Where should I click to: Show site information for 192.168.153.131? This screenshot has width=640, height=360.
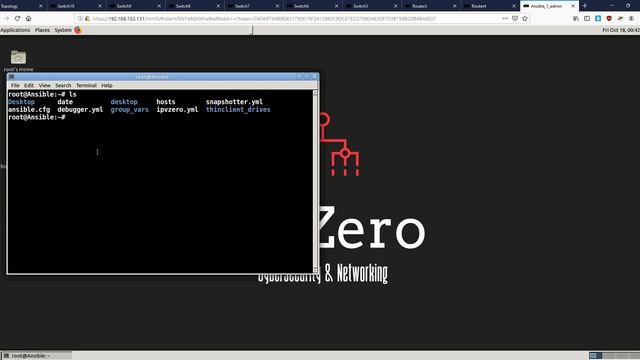tap(80, 18)
